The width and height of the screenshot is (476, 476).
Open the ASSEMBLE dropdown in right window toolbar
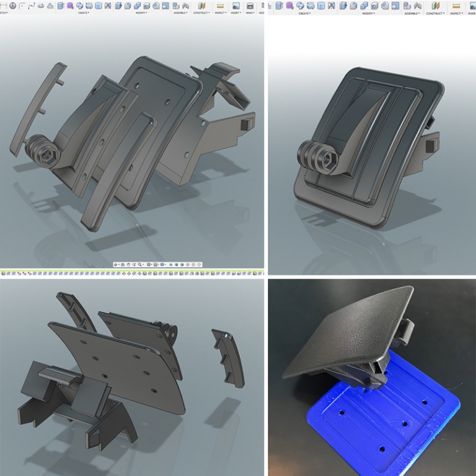click(412, 14)
